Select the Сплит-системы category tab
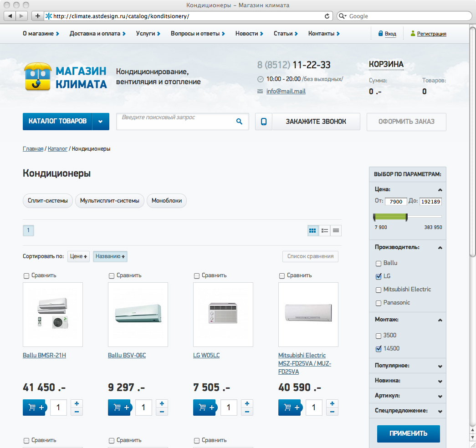Image resolution: width=476 pixels, height=448 pixels. coord(48,201)
